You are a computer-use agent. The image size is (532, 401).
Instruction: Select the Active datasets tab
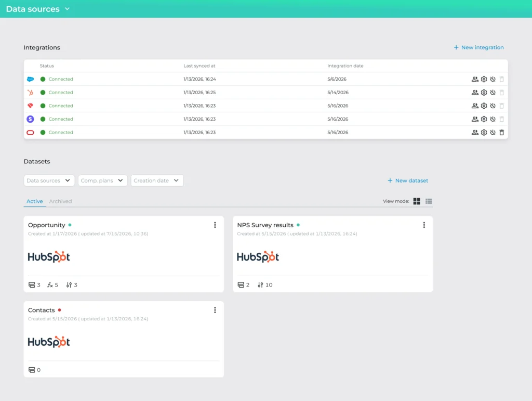coord(35,201)
